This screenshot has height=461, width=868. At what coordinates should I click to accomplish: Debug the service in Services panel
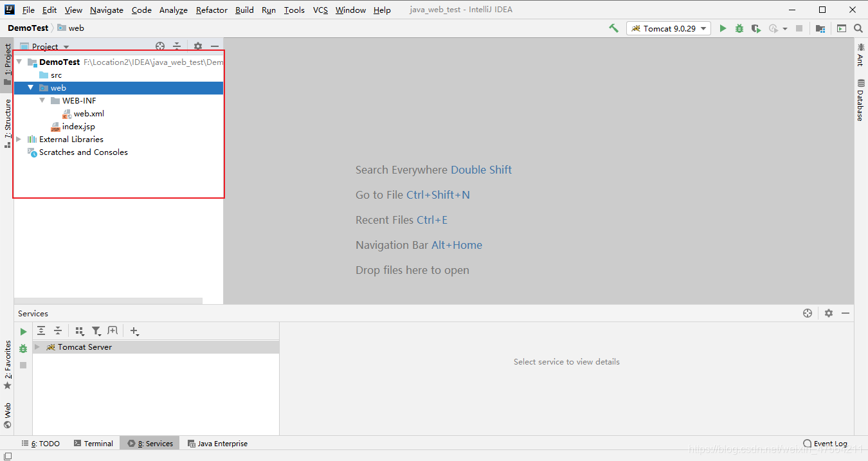point(23,348)
